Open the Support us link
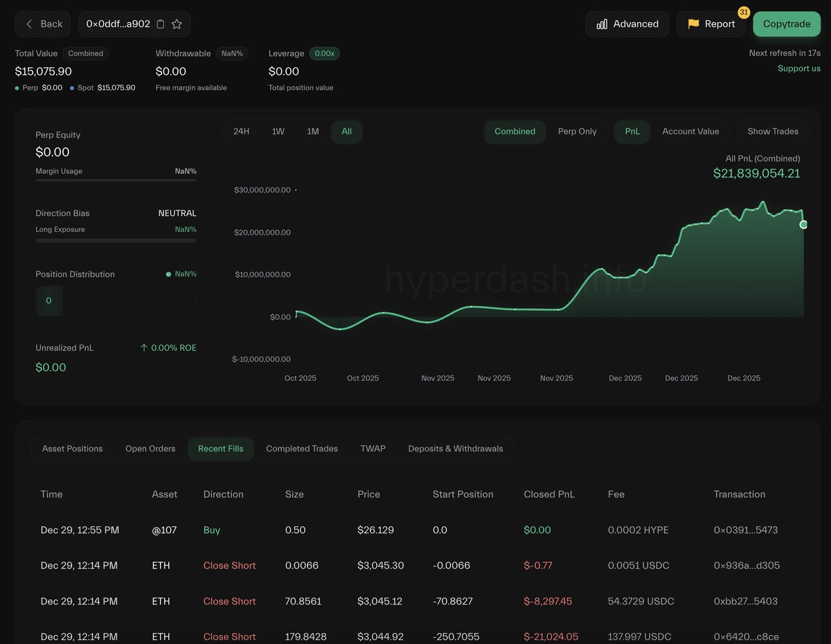The image size is (831, 644). point(798,69)
